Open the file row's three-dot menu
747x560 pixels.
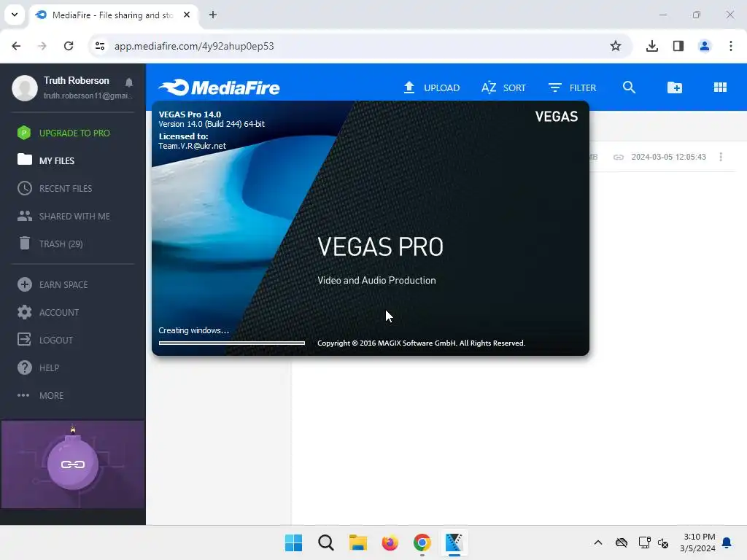720,157
